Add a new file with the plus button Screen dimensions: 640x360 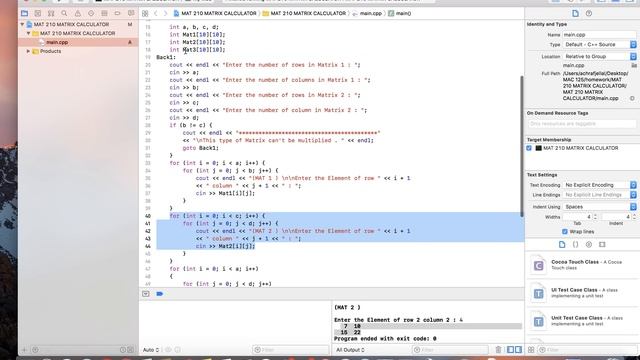coord(24,350)
